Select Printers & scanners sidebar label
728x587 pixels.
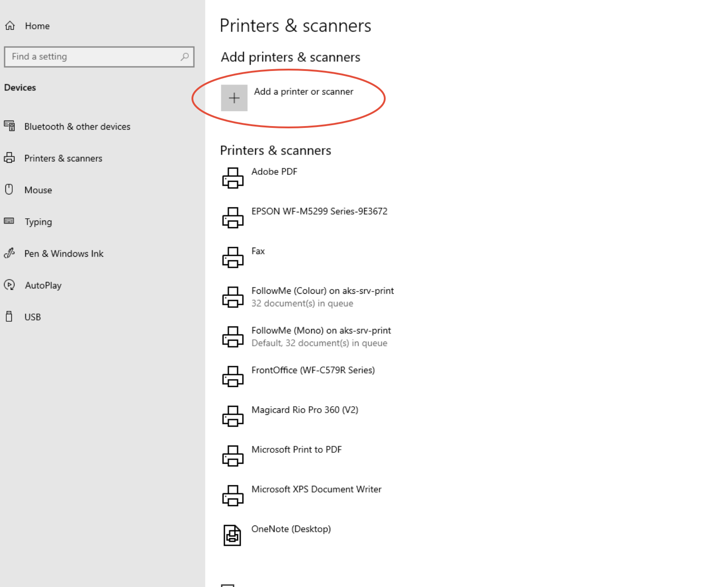[63, 159]
